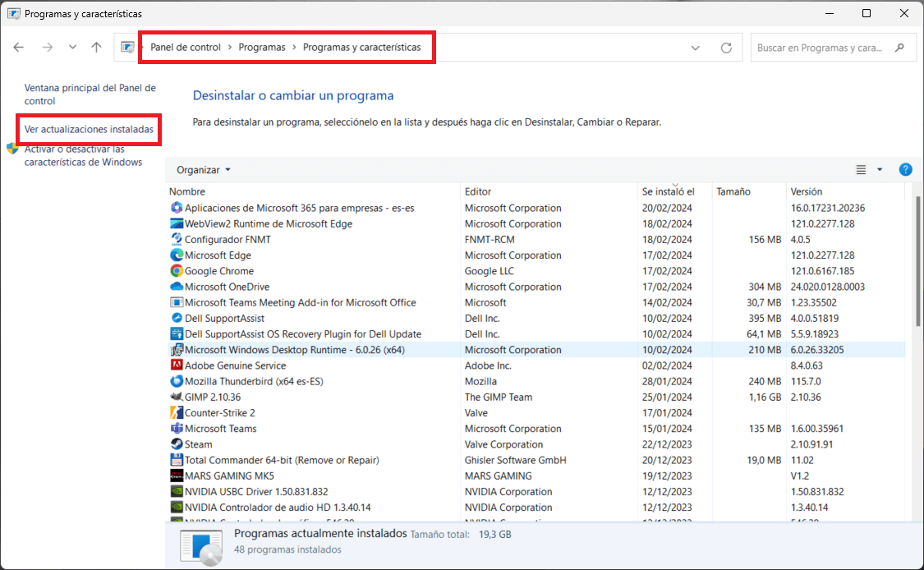Click Programas y características breadcrumb
This screenshot has width=924, height=570.
(x=362, y=47)
